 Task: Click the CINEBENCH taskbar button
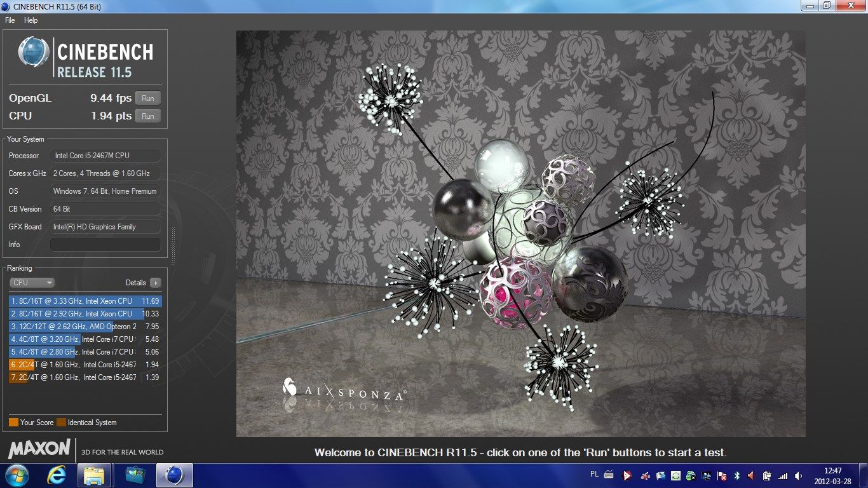[175, 475]
